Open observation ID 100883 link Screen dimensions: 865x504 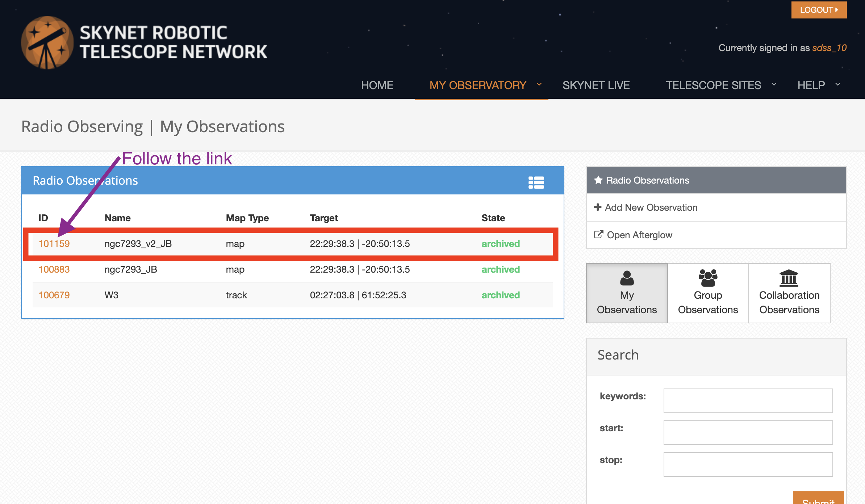[54, 269]
